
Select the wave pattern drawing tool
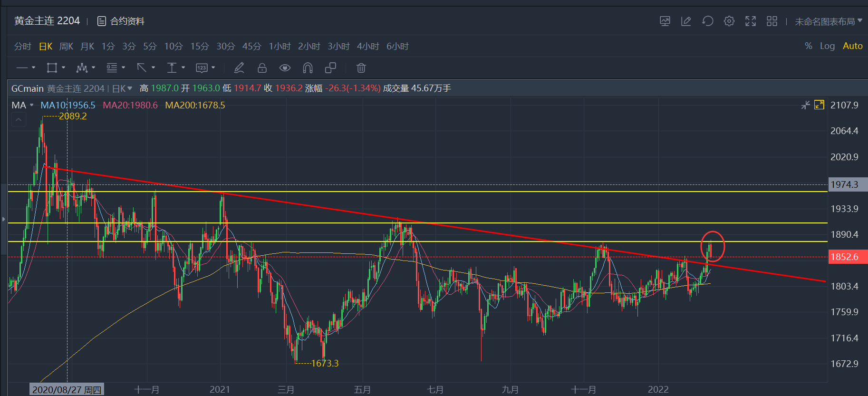(82, 68)
